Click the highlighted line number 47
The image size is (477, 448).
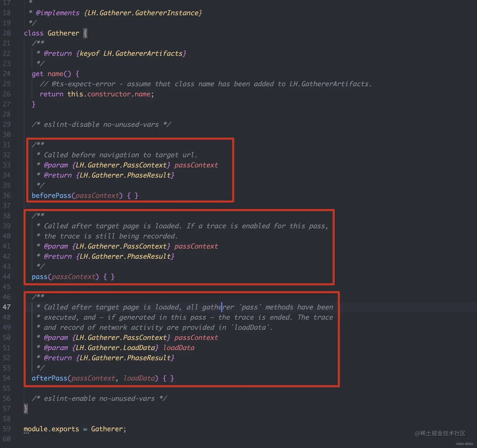(x=7, y=307)
